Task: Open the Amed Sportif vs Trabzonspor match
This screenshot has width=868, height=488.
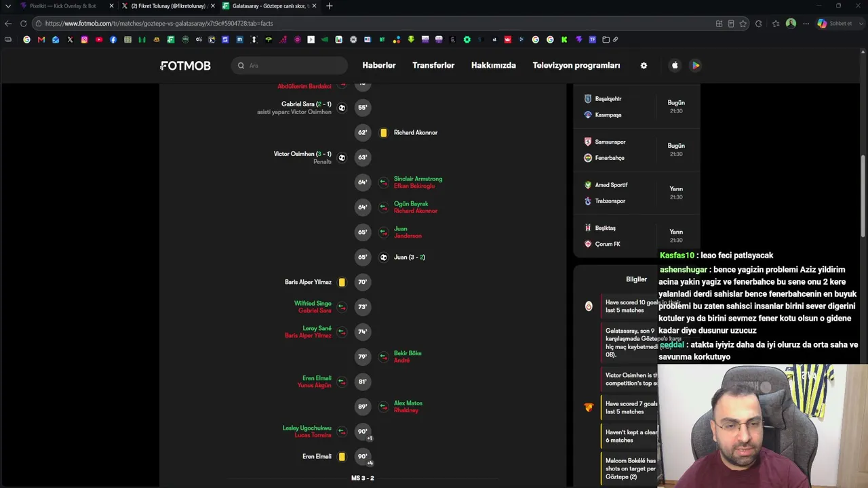Action: click(636, 193)
